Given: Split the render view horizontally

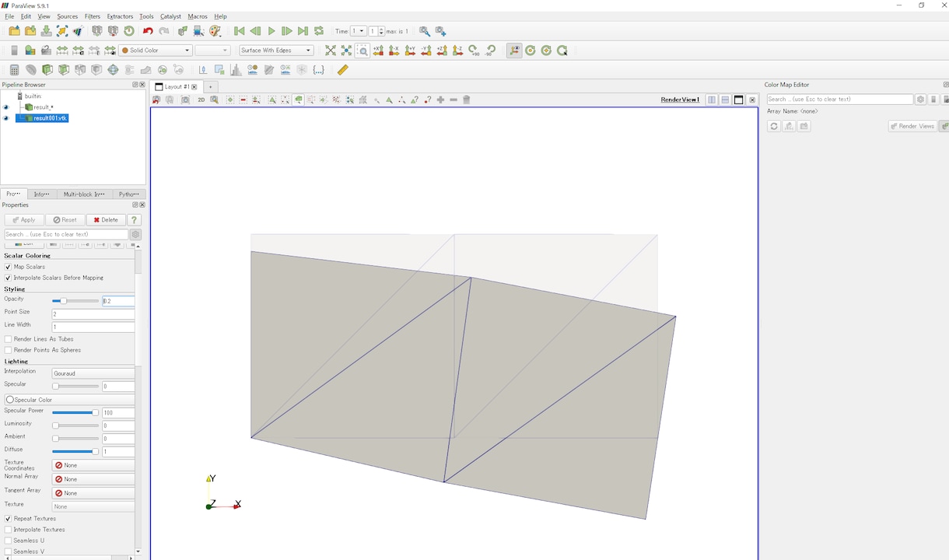Looking at the screenshot, I should click(x=712, y=100).
